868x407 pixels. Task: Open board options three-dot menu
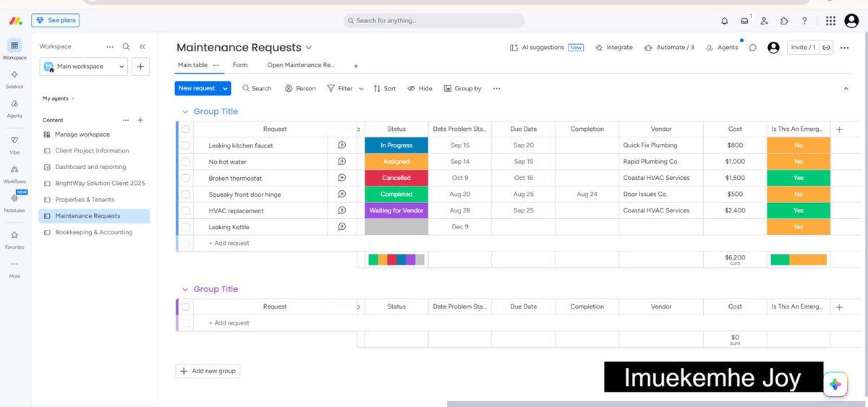(844, 48)
